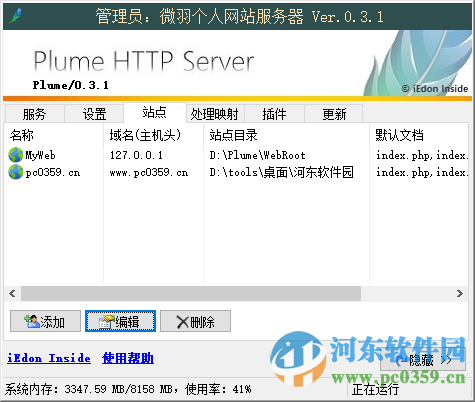475x402 pixels.
Task: Switch to the 服务 tab
Action: coord(34,114)
